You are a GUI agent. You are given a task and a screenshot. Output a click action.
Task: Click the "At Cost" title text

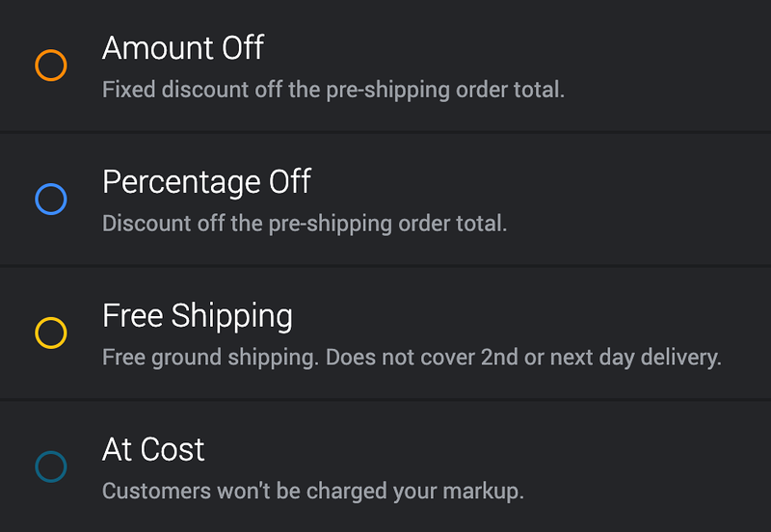[x=153, y=449]
